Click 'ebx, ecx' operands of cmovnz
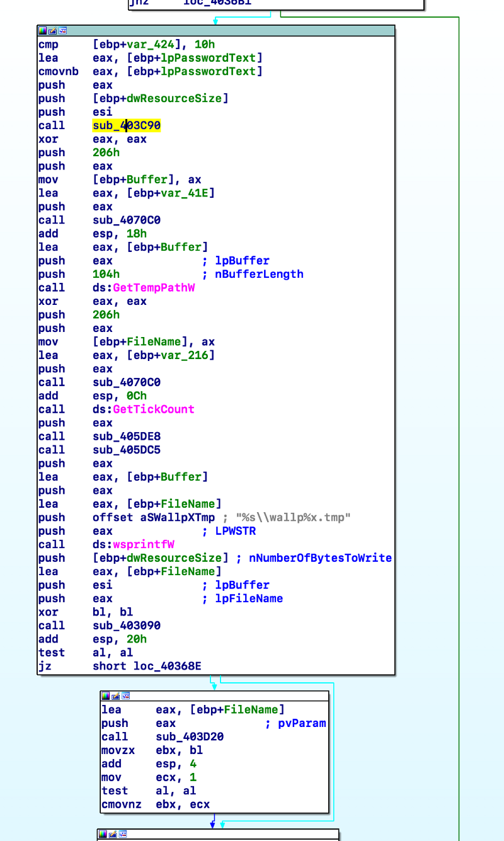Screen dimensions: 504x841 [x=183, y=804]
